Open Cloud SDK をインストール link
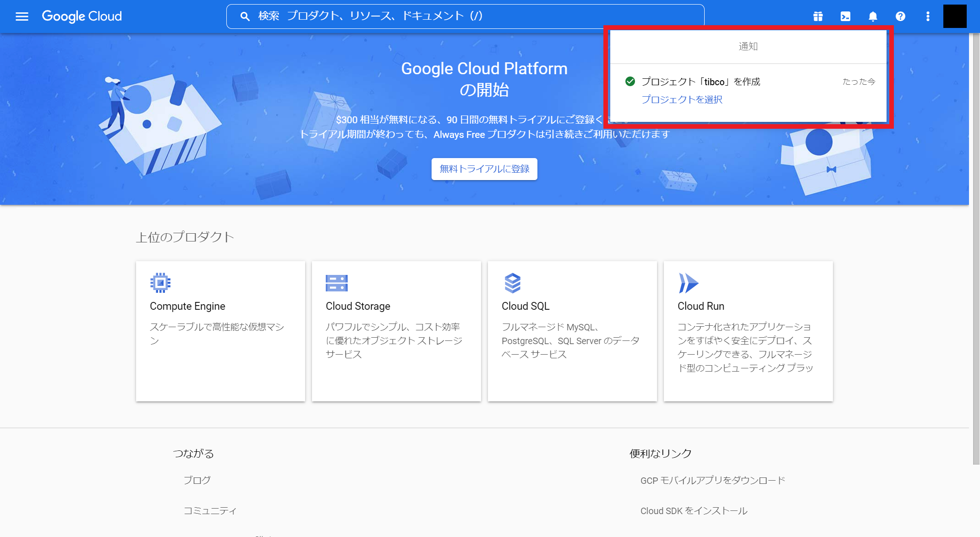This screenshot has width=980, height=537. (x=694, y=510)
